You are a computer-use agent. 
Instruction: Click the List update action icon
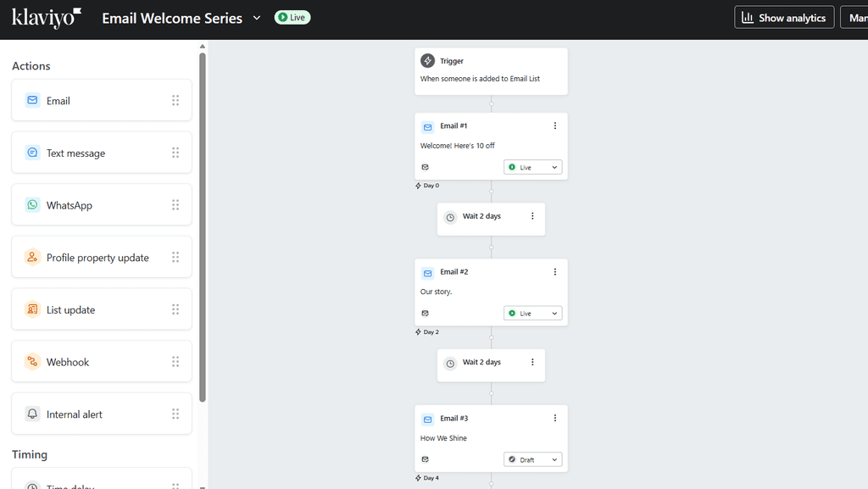[32, 309]
